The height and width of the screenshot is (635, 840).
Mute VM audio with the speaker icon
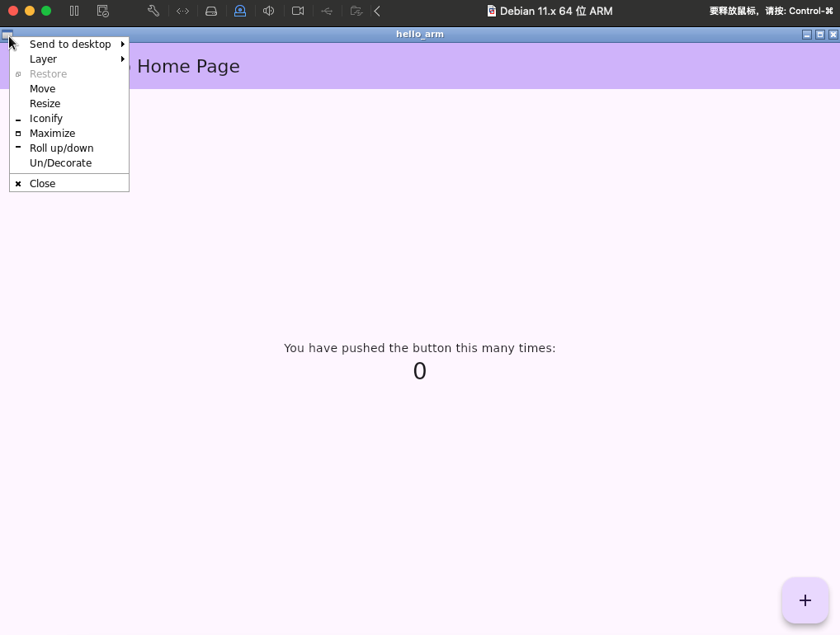[x=269, y=11]
